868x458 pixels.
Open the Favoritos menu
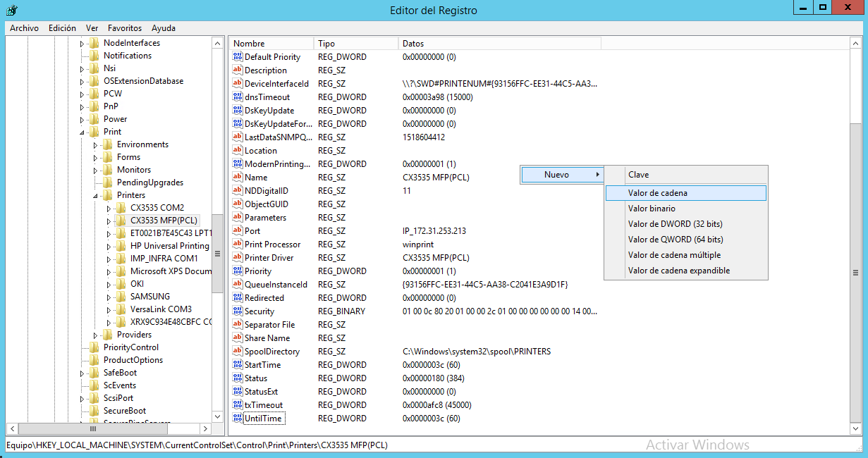(124, 28)
